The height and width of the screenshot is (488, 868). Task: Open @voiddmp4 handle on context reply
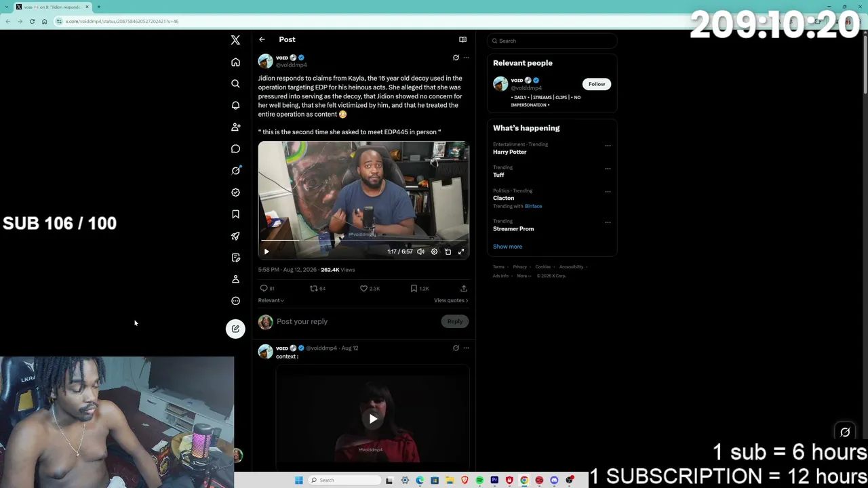pyautogui.click(x=321, y=348)
